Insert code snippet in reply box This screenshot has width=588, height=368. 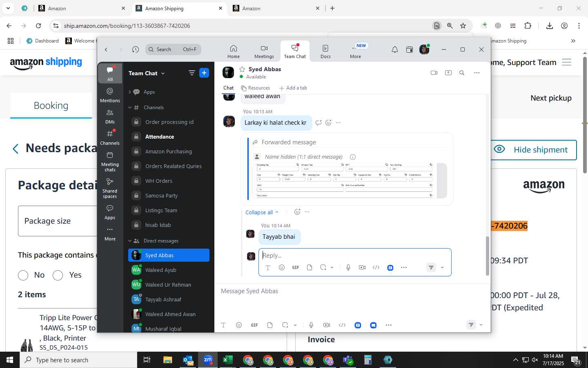click(x=376, y=267)
